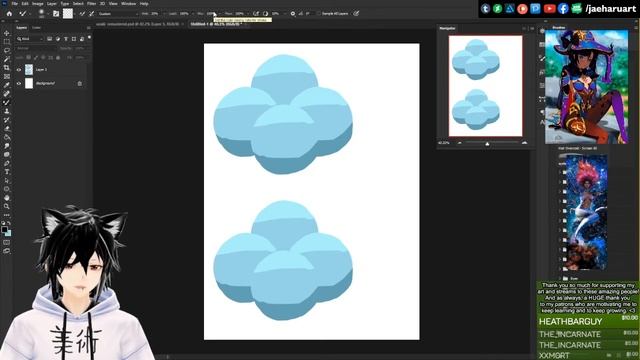Screen dimensions: 640x360
Task: Change screen mode icon at toolbox bottom
Action: point(7,251)
